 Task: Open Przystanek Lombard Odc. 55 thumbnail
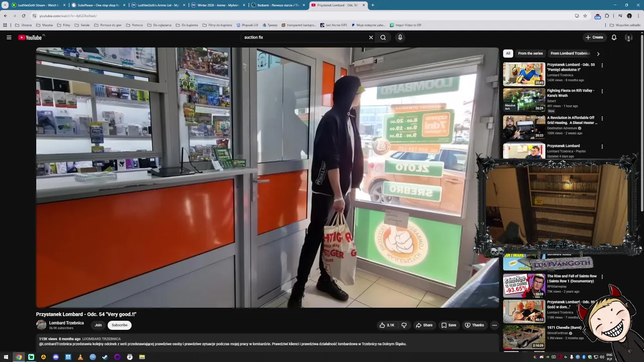click(524, 74)
